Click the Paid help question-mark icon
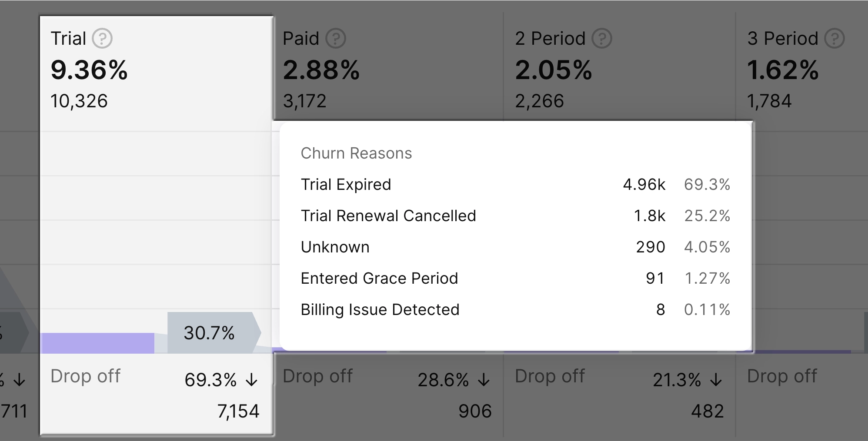 (336, 38)
